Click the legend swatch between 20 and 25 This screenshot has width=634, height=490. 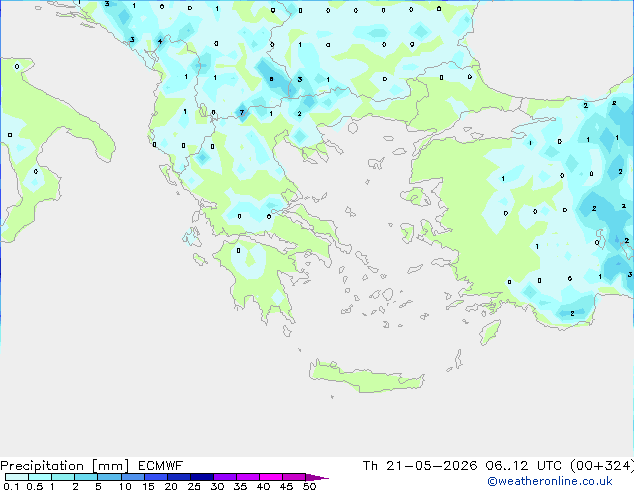pos(179,477)
